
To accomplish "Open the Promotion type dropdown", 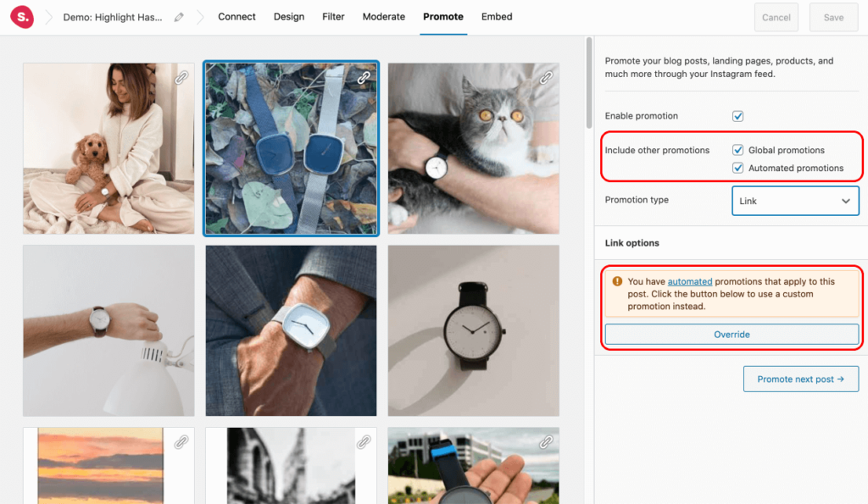I will coord(794,201).
